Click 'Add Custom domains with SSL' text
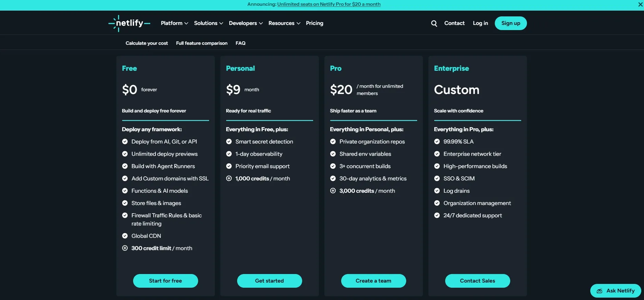This screenshot has height=300, width=644. [170, 178]
